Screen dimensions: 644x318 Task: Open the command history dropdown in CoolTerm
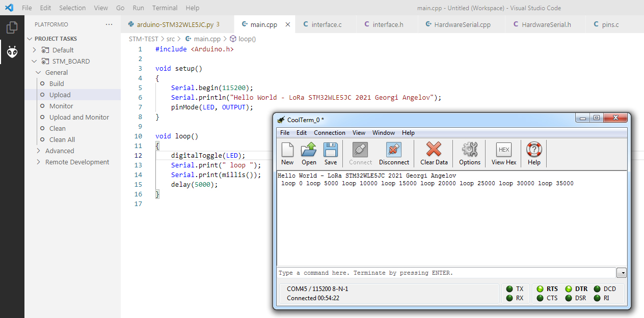pyautogui.click(x=621, y=273)
